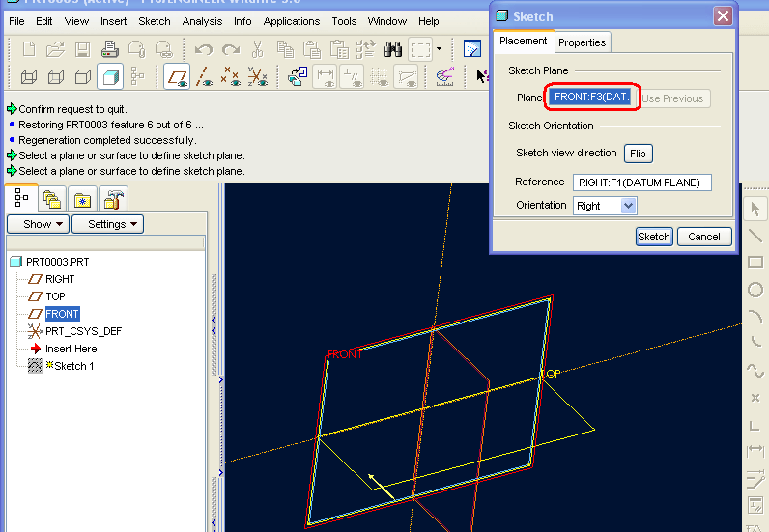Click the context help arrow icon
This screenshot has height=532, width=769.
click(483, 76)
